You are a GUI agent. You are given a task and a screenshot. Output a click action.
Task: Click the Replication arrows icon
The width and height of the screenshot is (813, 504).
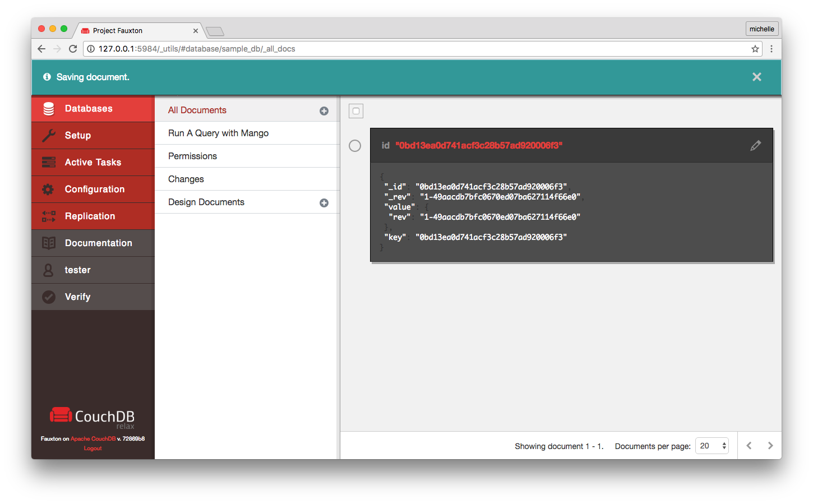point(49,216)
